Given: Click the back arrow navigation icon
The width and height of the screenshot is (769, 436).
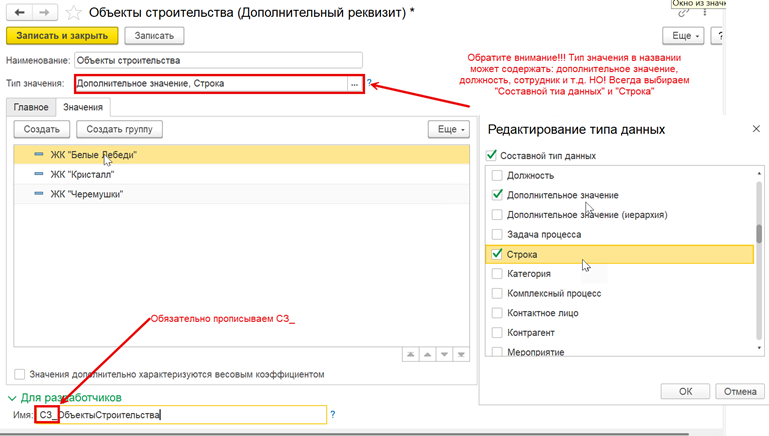Looking at the screenshot, I should [19, 12].
